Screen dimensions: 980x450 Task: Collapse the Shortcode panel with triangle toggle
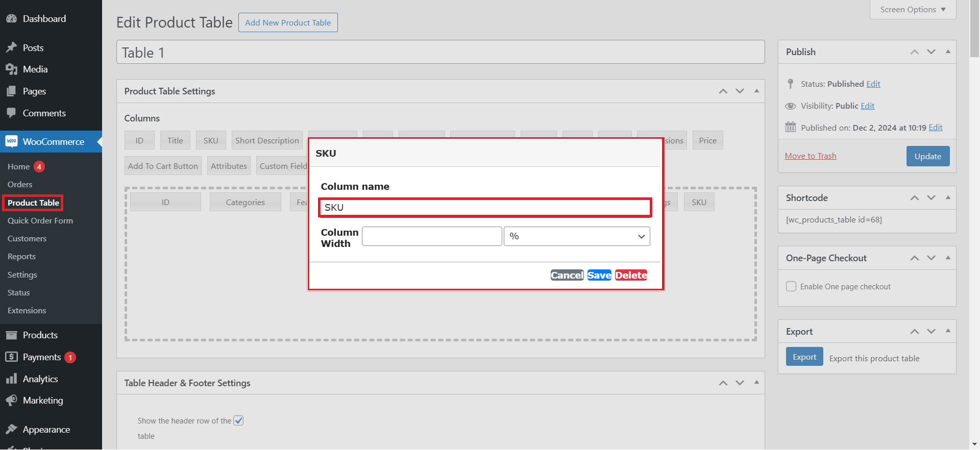pyautogui.click(x=948, y=197)
